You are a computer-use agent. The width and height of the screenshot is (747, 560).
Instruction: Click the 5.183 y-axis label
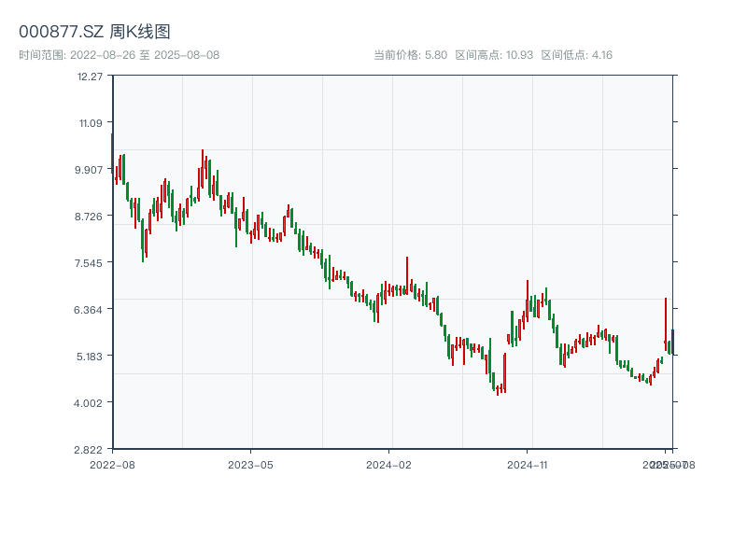click(x=90, y=356)
